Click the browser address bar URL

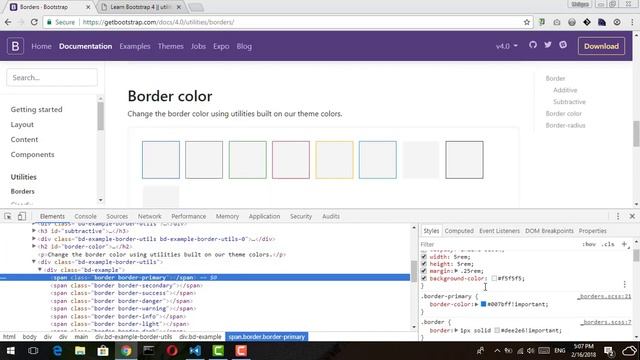point(158,22)
